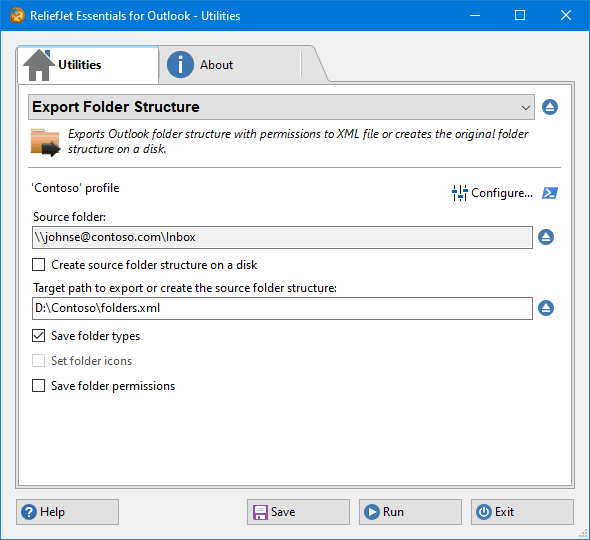The height and width of the screenshot is (540, 590).
Task: Click the export folder arrow icon
Action: (45, 143)
